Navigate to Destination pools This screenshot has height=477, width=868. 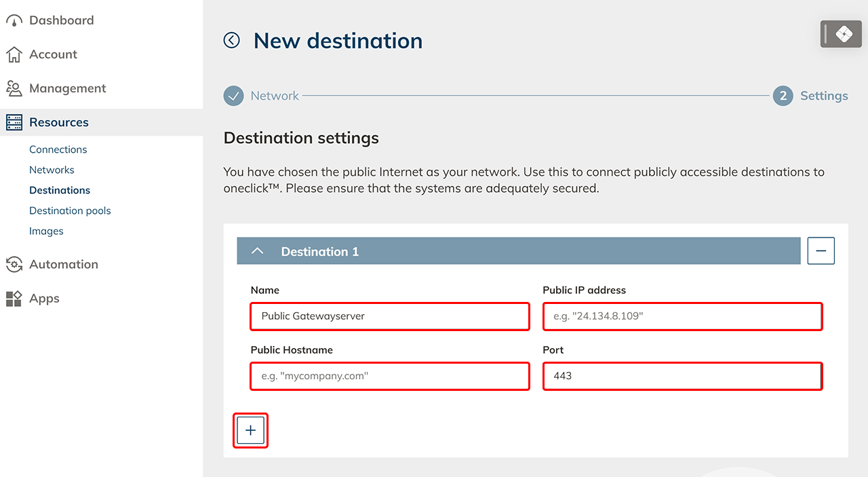(70, 210)
